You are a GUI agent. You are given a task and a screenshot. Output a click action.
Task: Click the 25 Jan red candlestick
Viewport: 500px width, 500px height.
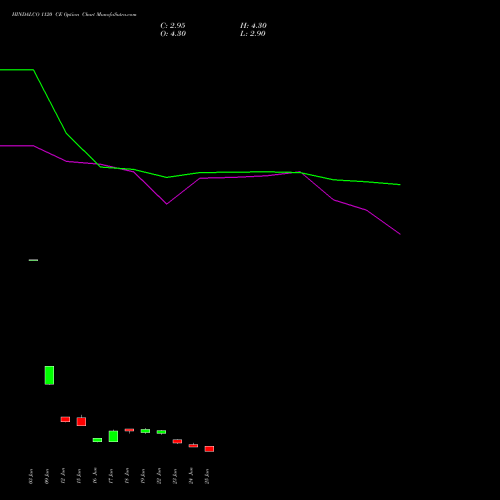tap(209, 449)
